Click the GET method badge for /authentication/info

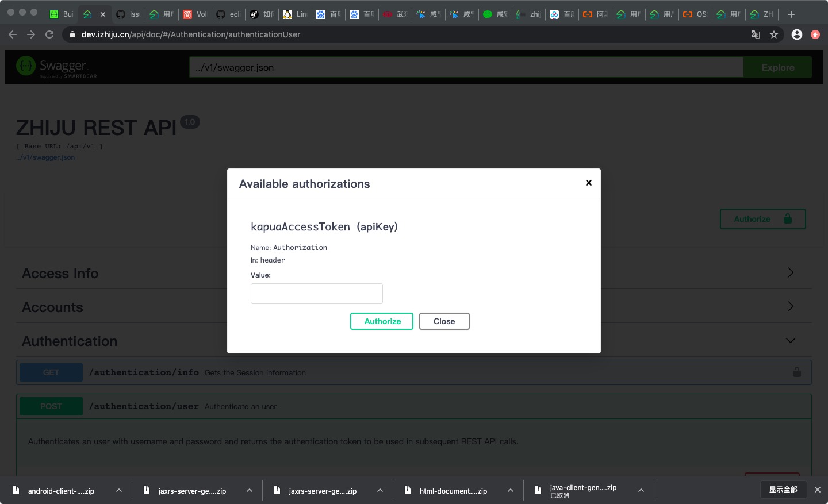point(51,372)
